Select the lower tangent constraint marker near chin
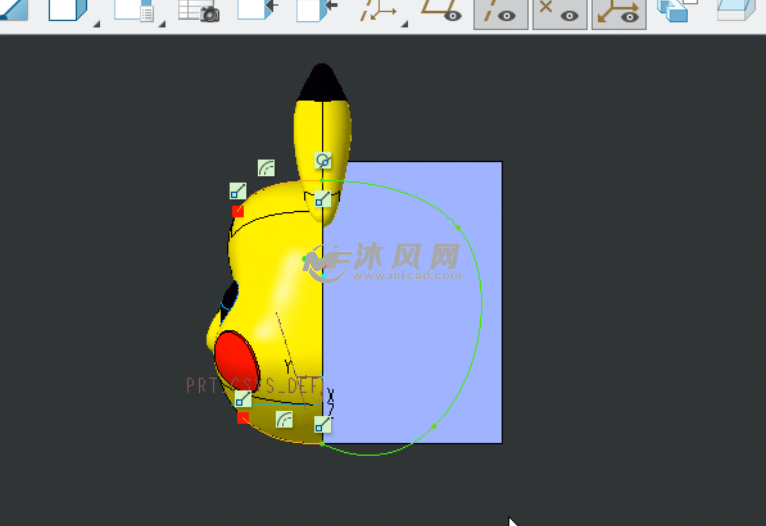This screenshot has height=526, width=766. click(x=284, y=419)
